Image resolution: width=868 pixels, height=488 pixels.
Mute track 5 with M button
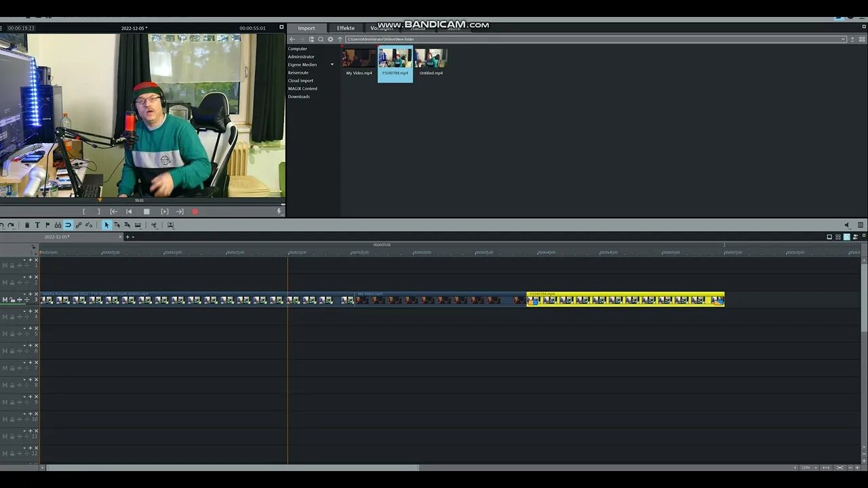5,333
